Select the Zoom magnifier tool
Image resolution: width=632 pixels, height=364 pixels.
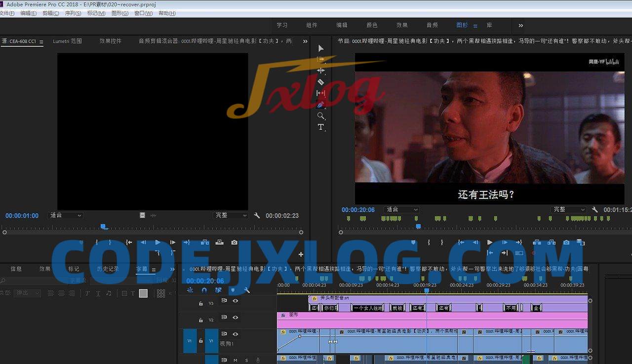(321, 116)
